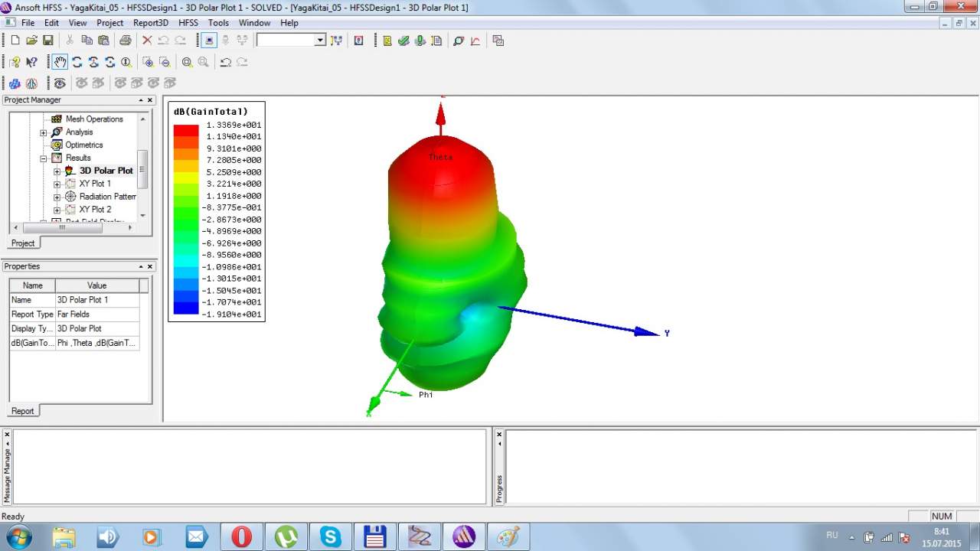
Task: Open the HFSS menu
Action: point(188,23)
